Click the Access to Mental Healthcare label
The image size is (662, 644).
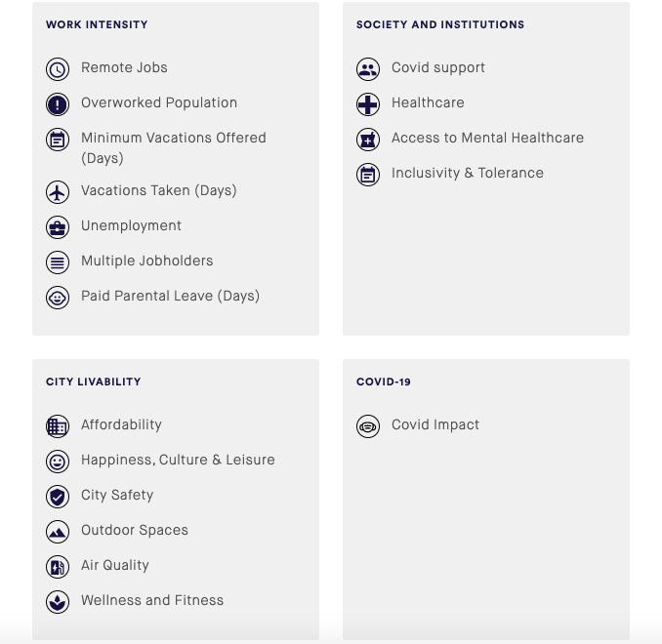[x=487, y=138]
